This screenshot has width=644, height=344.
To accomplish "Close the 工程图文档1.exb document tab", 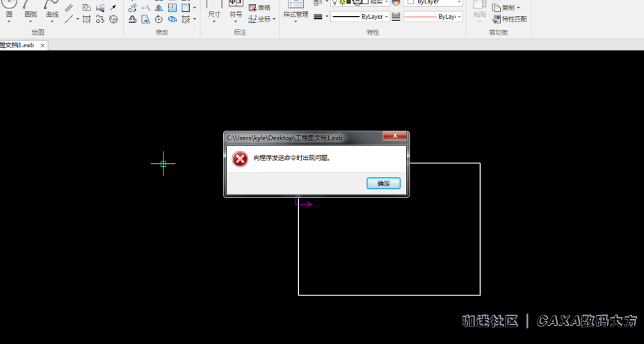I will click(x=42, y=45).
